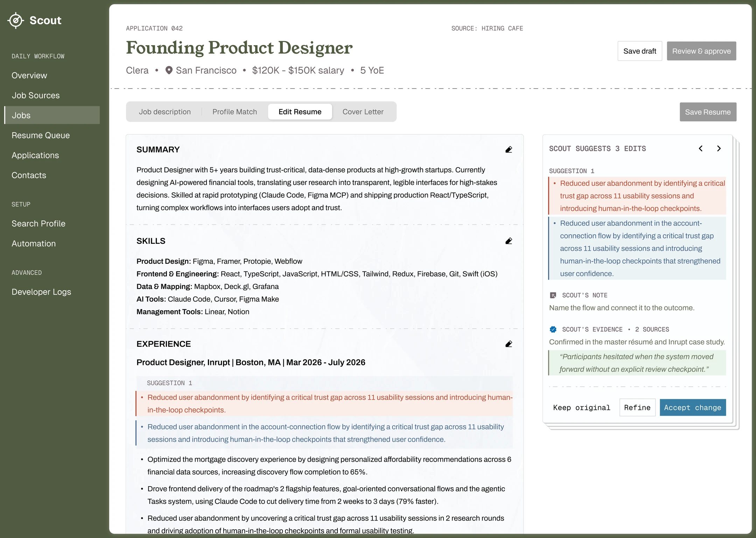This screenshot has width=756, height=538.
Task: Click the San Francisco location pin icon
Action: click(169, 70)
